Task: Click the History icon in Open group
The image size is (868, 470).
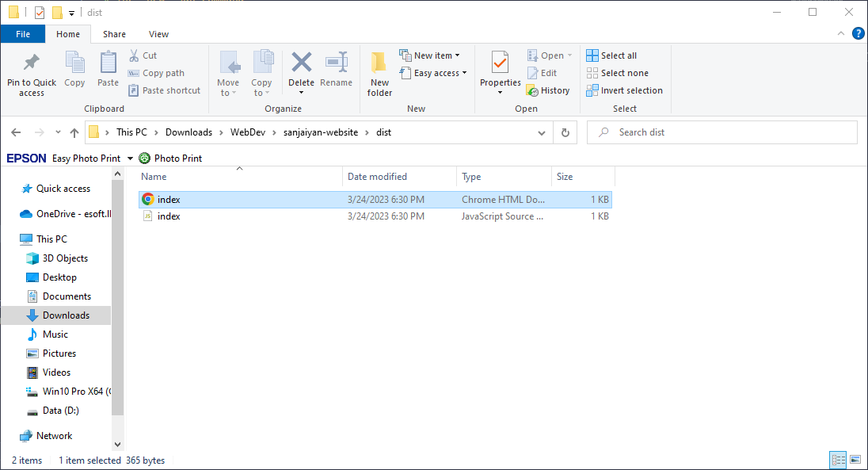Action: pyautogui.click(x=548, y=90)
